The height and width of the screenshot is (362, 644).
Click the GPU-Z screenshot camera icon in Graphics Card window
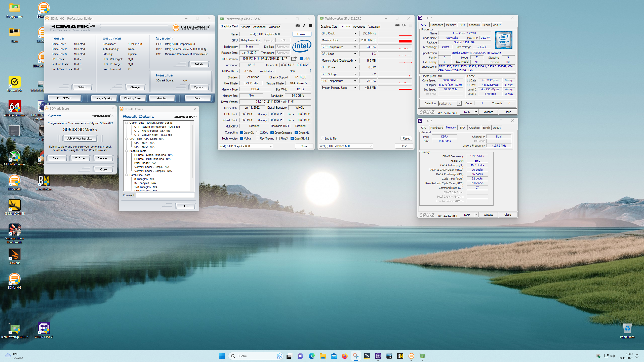point(298,25)
